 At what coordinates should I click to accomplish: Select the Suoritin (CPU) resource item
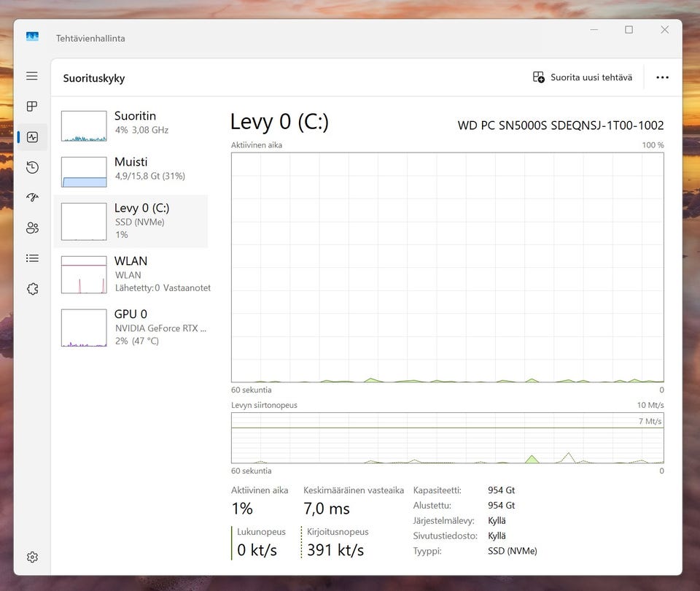click(131, 126)
